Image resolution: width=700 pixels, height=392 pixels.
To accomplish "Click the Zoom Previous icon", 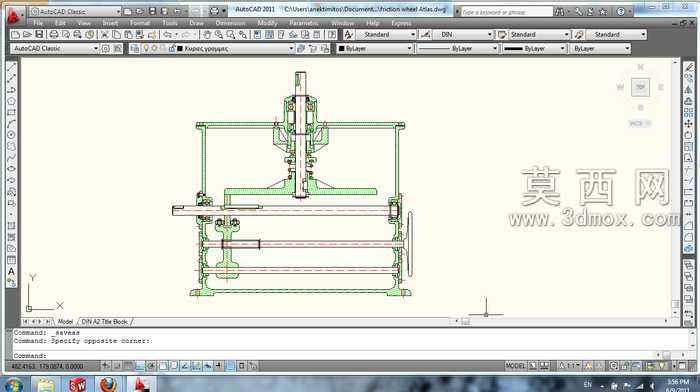I will [x=242, y=34].
